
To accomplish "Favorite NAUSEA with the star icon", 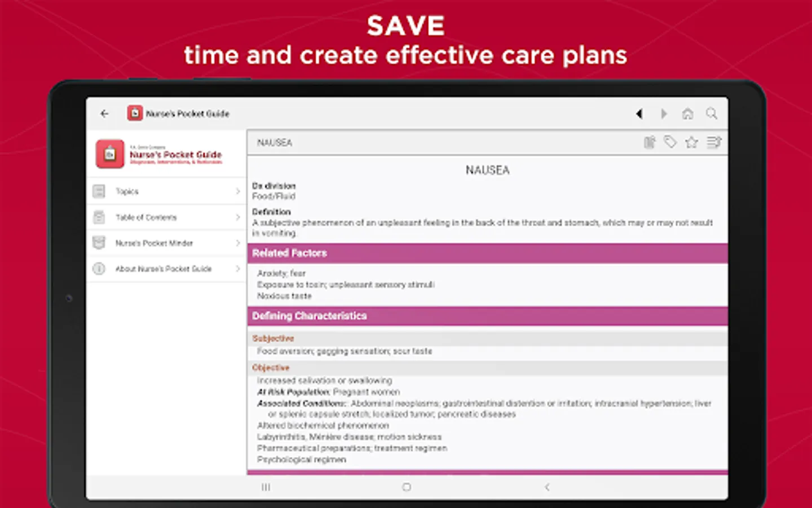I will (x=692, y=142).
